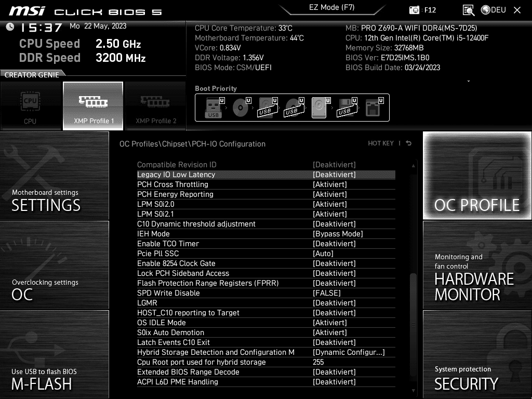
Task: Toggle LPM S0i2.1 setting
Action: tap(266, 214)
